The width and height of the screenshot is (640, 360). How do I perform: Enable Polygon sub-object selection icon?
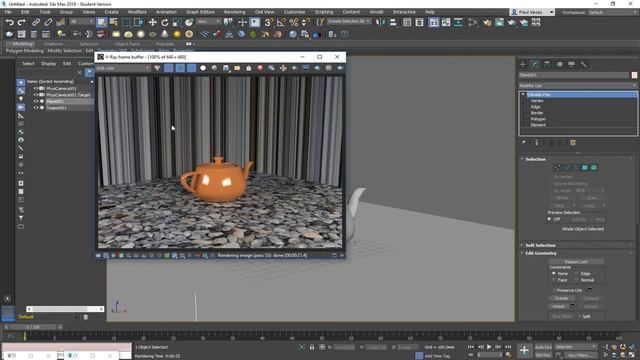[x=584, y=168]
